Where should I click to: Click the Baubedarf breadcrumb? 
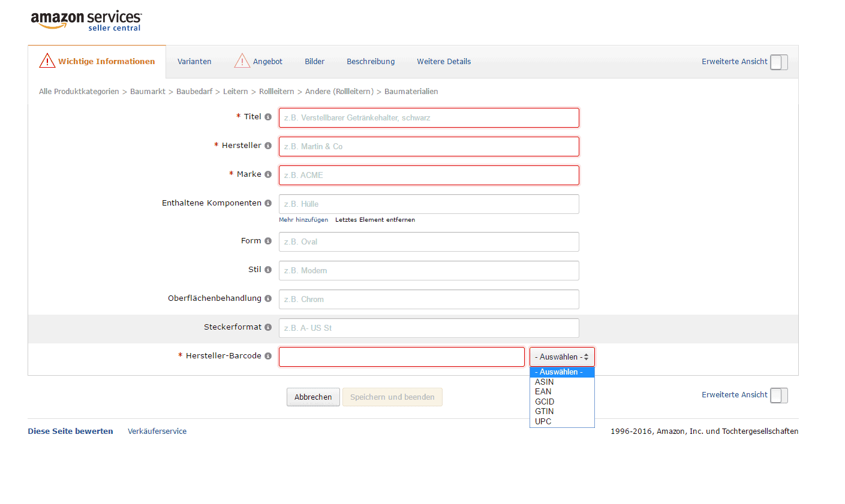pyautogui.click(x=194, y=92)
